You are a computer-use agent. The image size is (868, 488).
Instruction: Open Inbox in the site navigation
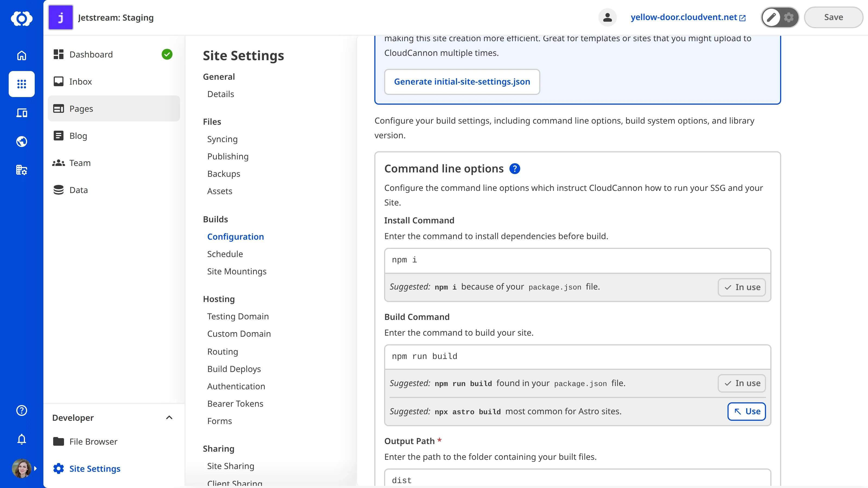[x=114, y=82]
